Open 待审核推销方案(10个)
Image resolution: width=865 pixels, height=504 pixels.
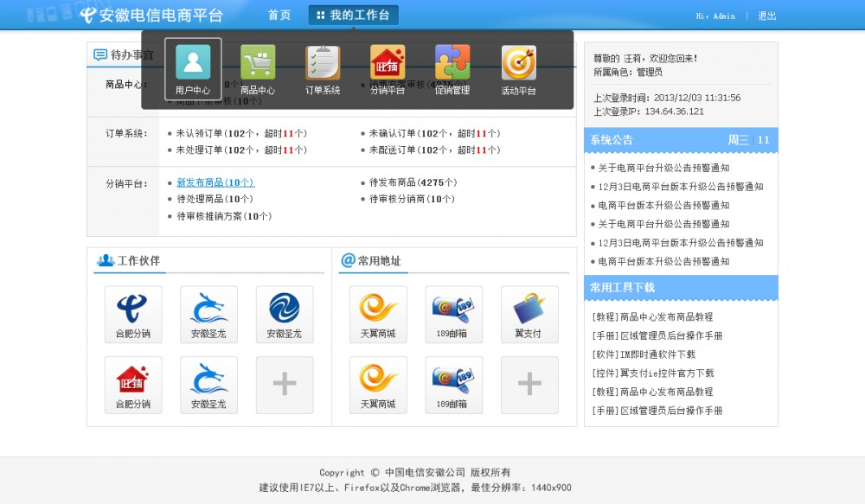click(x=224, y=216)
